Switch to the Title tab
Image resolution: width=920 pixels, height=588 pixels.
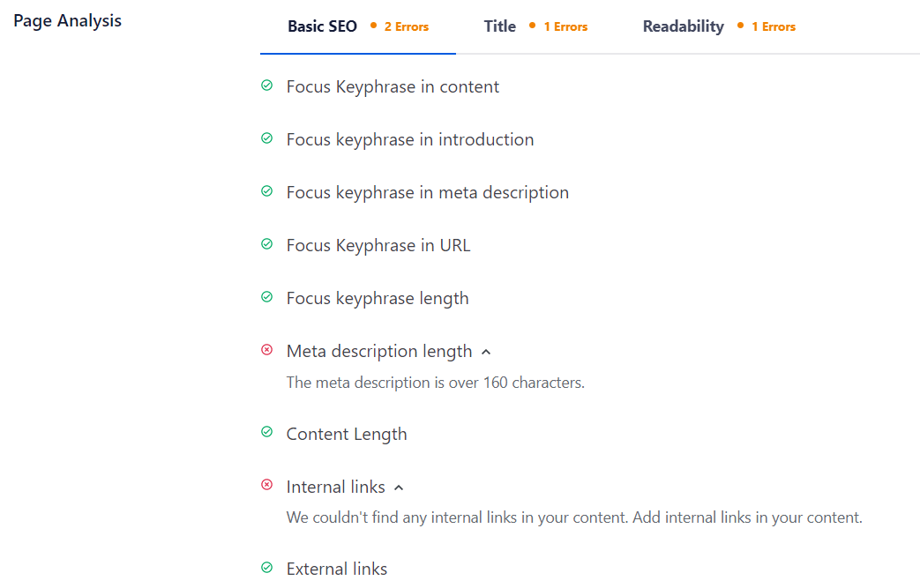pos(499,26)
